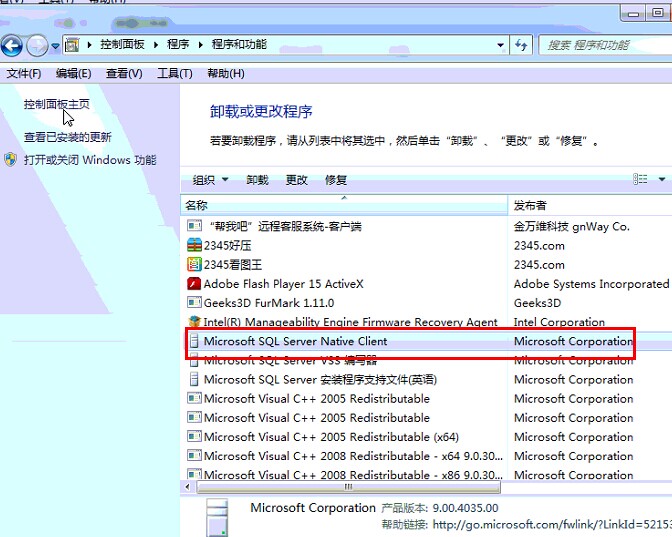
Task: Select Visual C++ 2008 Redistributable x64 entry
Action: tap(353, 456)
